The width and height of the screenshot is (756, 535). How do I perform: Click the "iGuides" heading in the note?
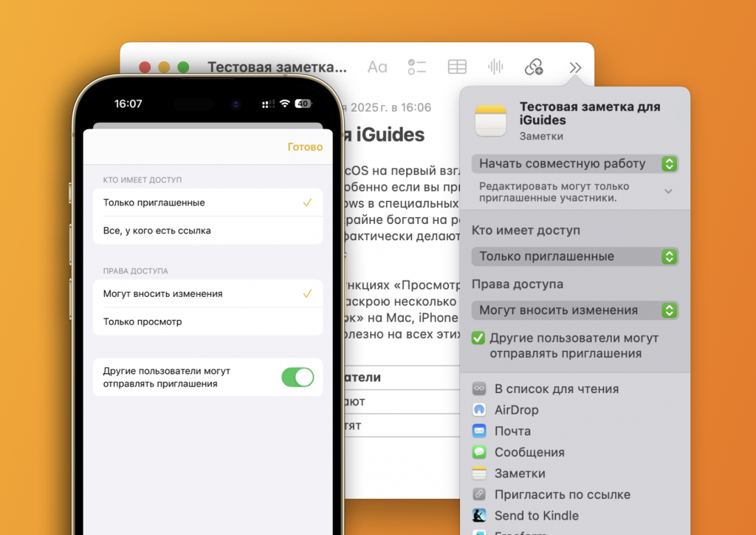pos(391,135)
